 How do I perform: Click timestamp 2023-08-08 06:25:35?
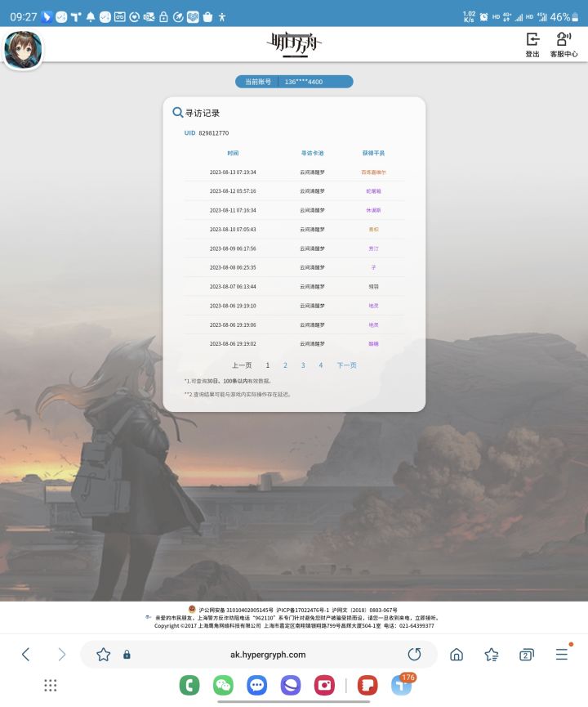(x=233, y=267)
